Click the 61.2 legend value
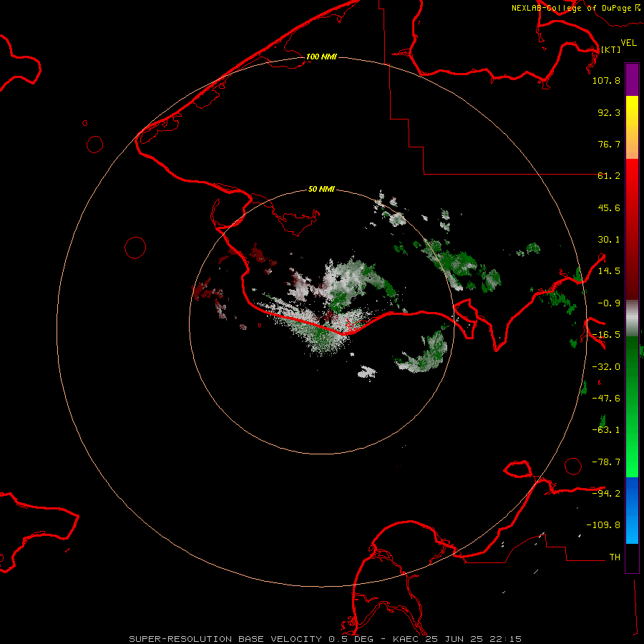 click(x=609, y=176)
